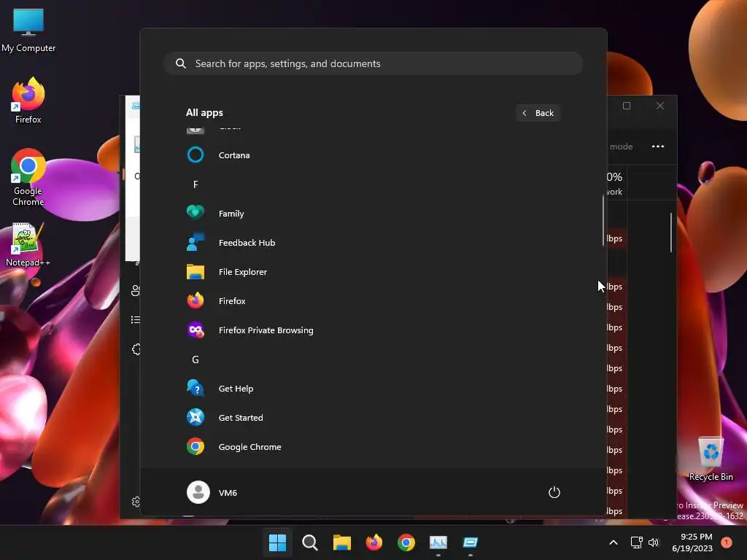Click the Windows Start button on taskbar

pyautogui.click(x=277, y=542)
